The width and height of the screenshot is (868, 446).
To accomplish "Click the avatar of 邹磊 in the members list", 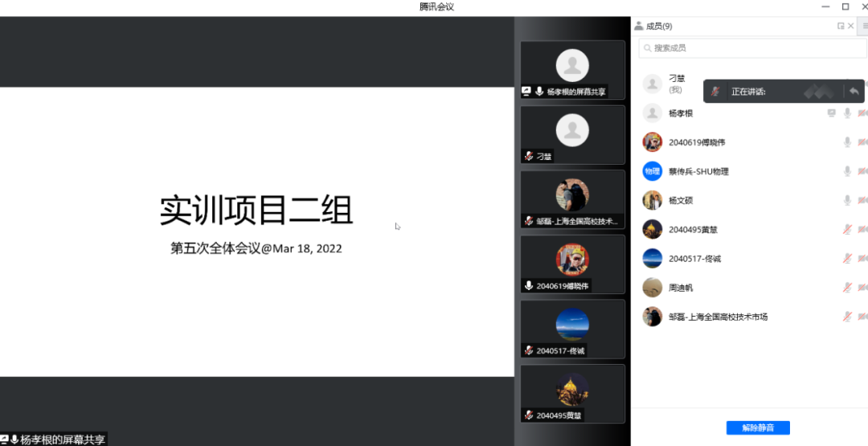I will (x=652, y=317).
